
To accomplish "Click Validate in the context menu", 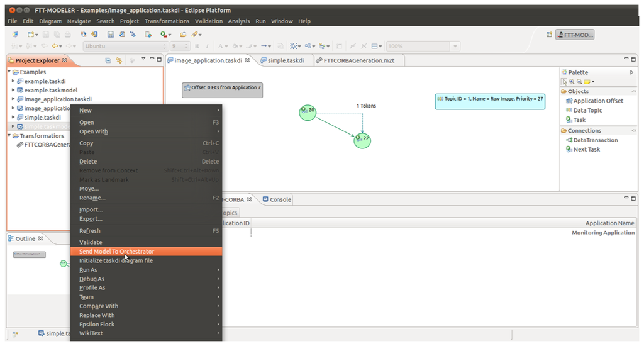I will [x=91, y=242].
